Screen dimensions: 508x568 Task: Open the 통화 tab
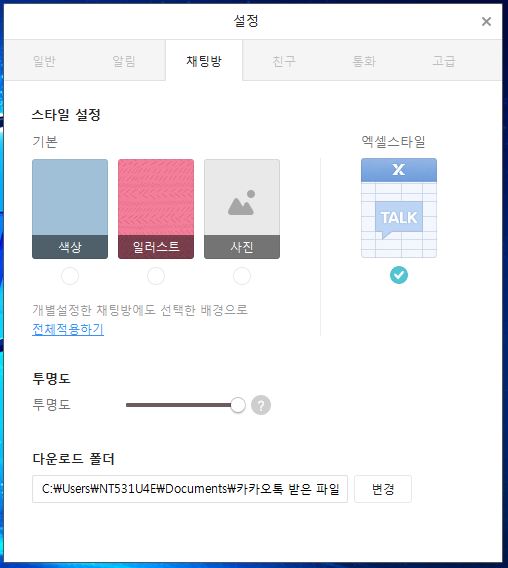tap(364, 61)
